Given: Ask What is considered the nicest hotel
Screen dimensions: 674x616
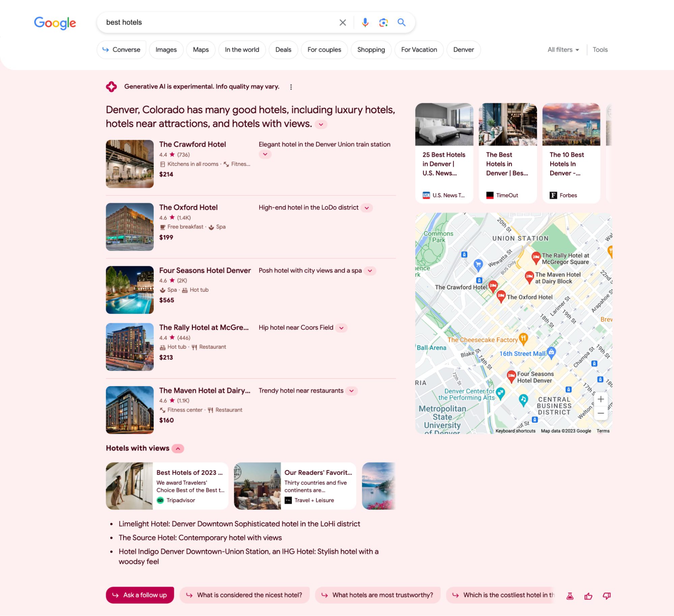Looking at the screenshot, I should (x=244, y=595).
